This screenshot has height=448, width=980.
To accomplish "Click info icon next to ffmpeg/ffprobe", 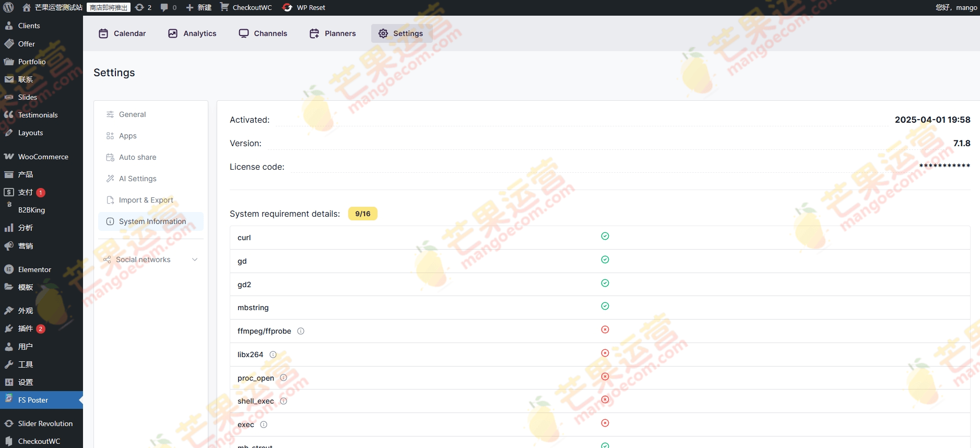I will 301,331.
